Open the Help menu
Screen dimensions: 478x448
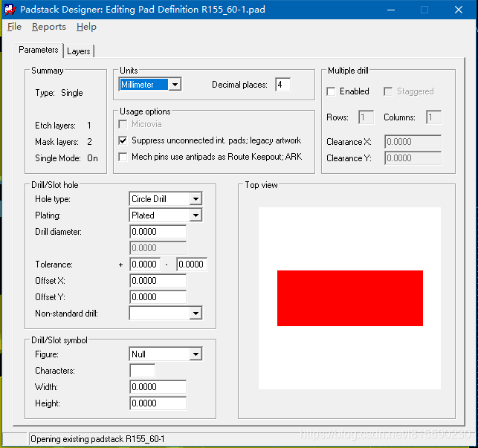(x=86, y=27)
